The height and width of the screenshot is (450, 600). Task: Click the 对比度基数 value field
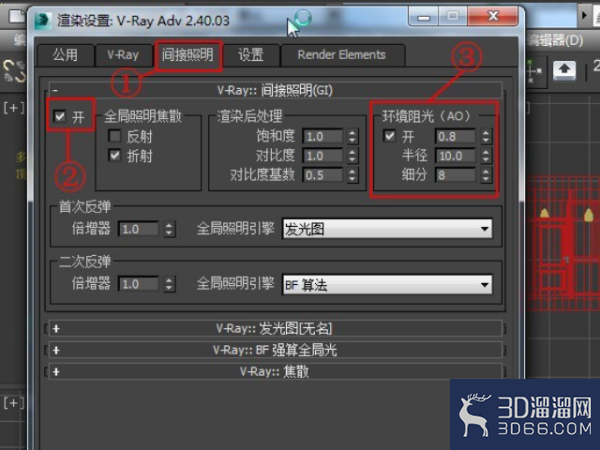[323, 175]
